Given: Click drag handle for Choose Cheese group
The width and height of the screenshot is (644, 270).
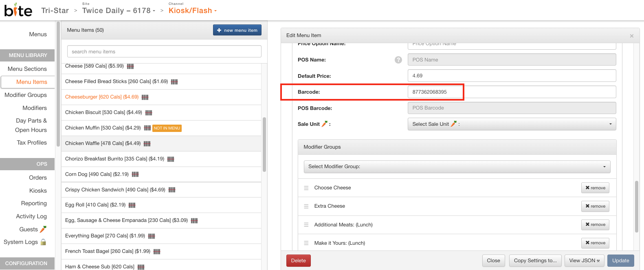Looking at the screenshot, I should (306, 188).
